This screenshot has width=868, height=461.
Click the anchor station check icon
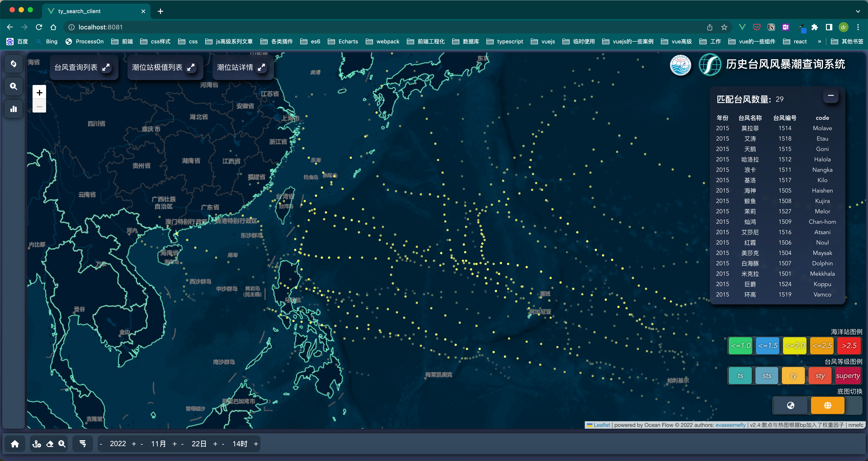click(x=37, y=444)
